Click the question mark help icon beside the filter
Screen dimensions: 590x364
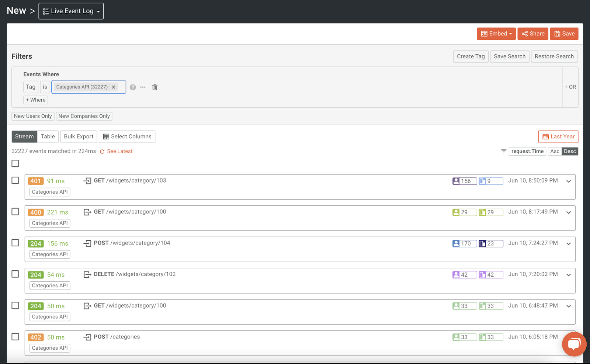coord(133,87)
